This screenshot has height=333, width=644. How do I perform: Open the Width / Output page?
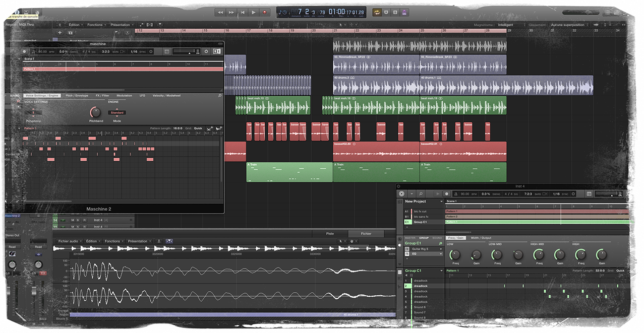click(x=481, y=238)
